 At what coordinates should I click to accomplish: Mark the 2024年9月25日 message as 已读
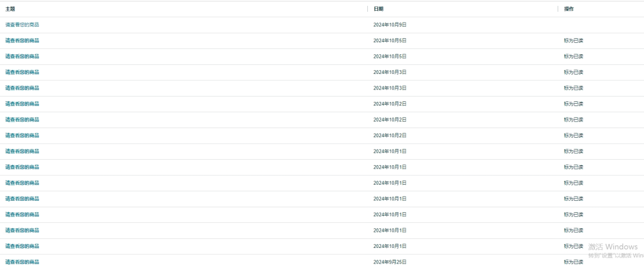coord(574,262)
